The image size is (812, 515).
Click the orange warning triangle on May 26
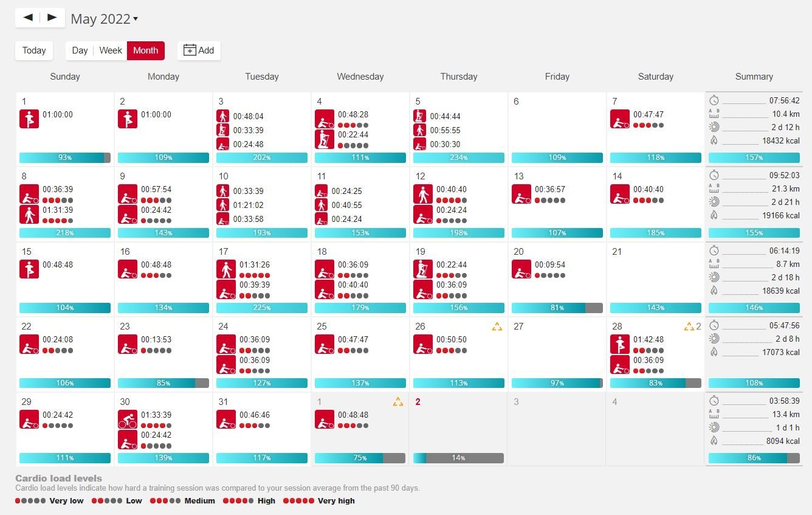(x=497, y=327)
